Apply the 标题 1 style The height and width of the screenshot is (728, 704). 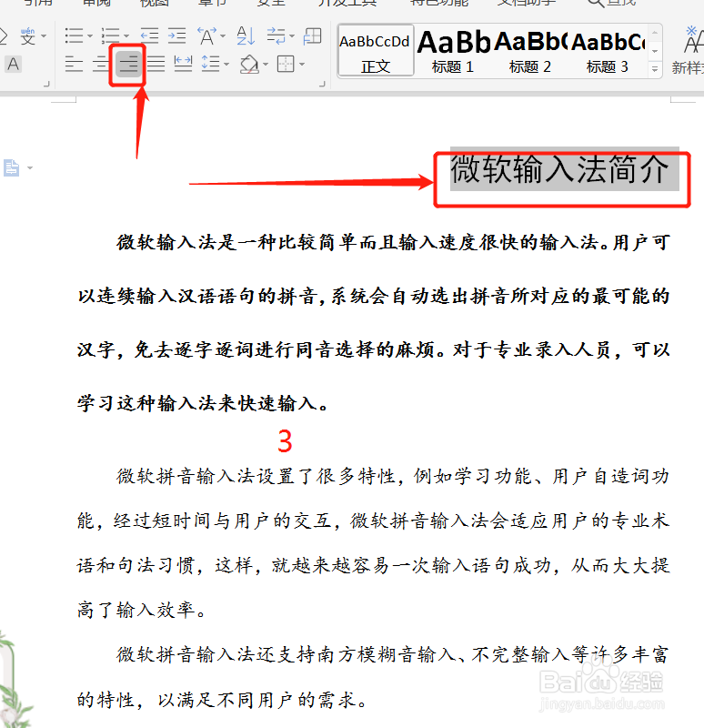tap(453, 51)
